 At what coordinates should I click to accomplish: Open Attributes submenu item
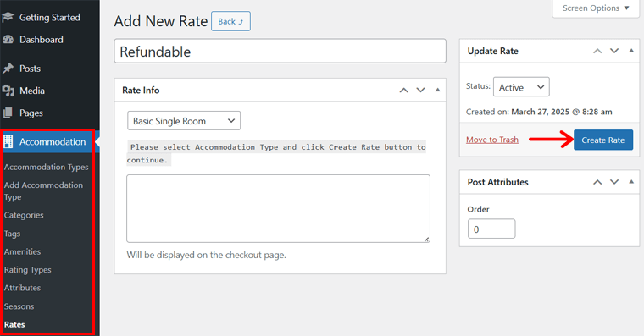click(23, 288)
